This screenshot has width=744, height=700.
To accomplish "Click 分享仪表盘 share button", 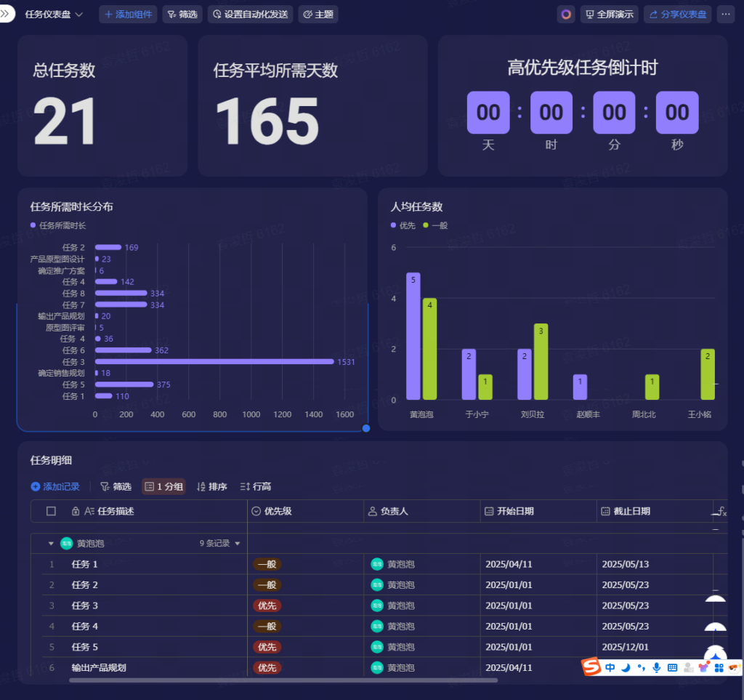I will coord(677,15).
